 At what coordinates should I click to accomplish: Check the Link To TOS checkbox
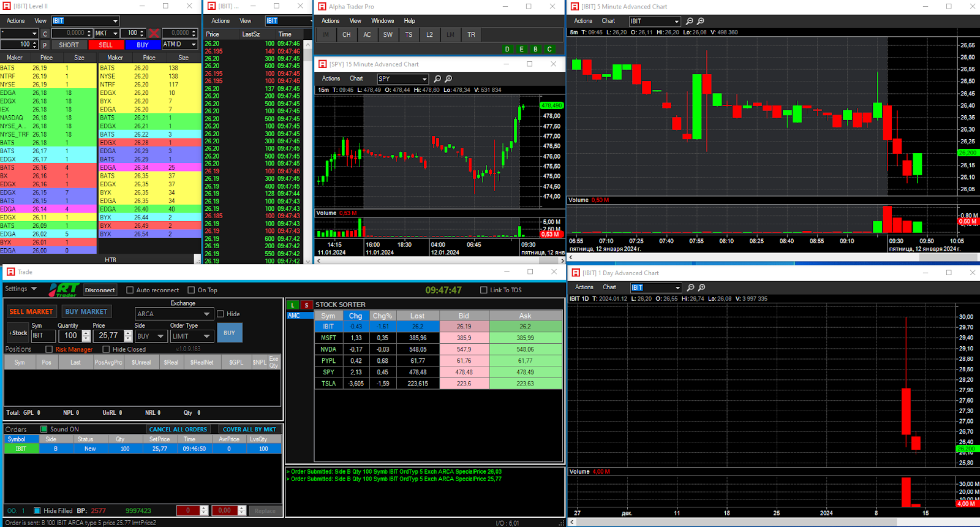[484, 290]
